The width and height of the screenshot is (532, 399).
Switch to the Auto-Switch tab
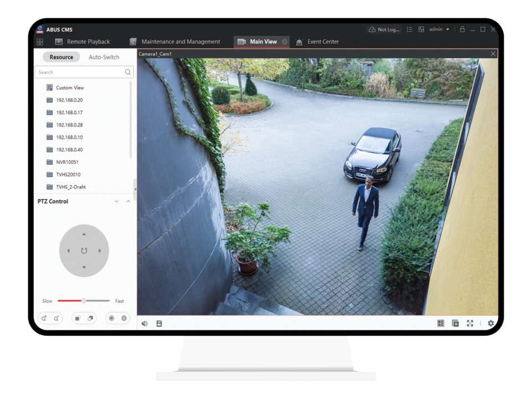pos(104,57)
